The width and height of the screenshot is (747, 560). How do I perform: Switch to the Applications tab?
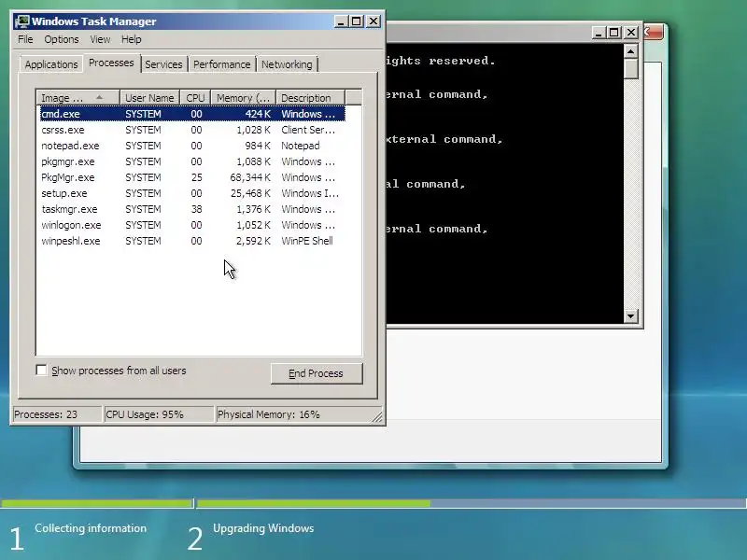(51, 64)
